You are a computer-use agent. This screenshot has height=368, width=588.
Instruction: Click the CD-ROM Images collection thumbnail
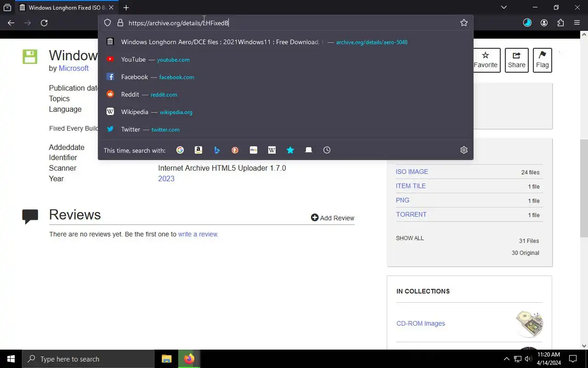[x=529, y=323]
